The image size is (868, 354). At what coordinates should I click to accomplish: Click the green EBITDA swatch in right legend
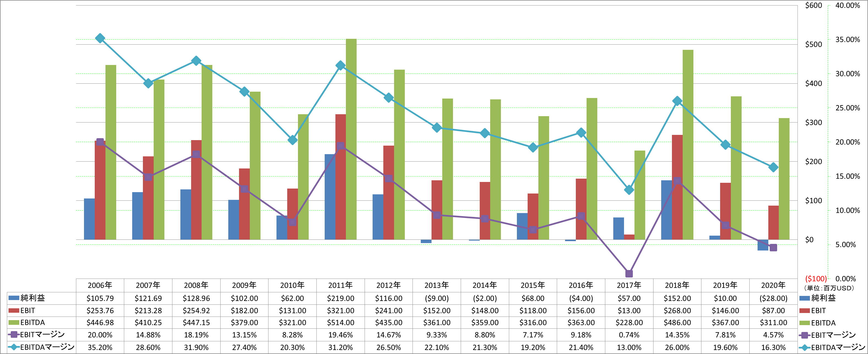pos(804,323)
